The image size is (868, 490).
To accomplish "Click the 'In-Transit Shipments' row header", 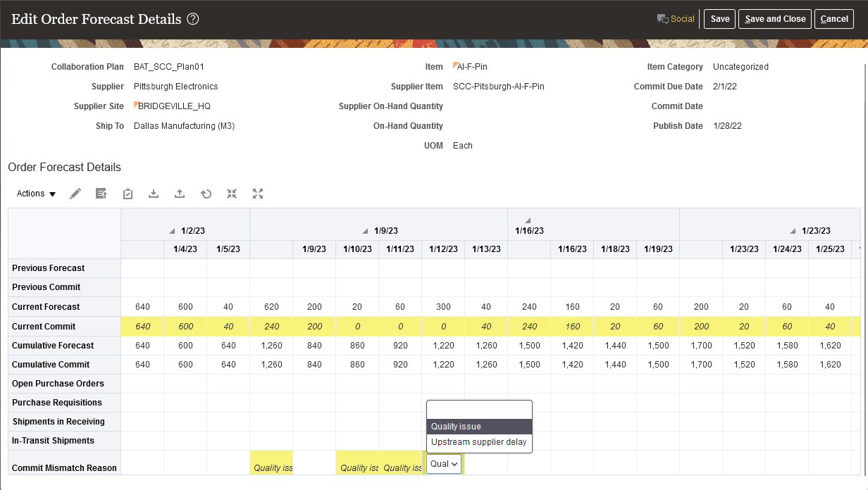I will [x=64, y=441].
